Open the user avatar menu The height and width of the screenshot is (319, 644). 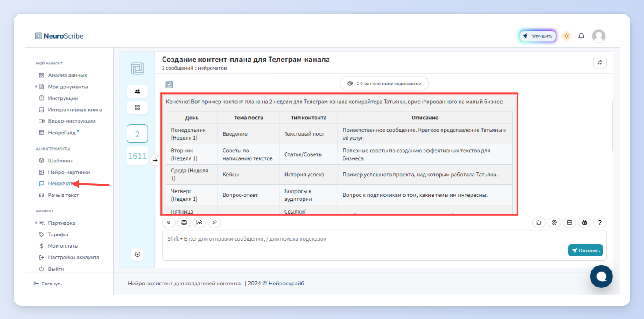click(x=598, y=36)
